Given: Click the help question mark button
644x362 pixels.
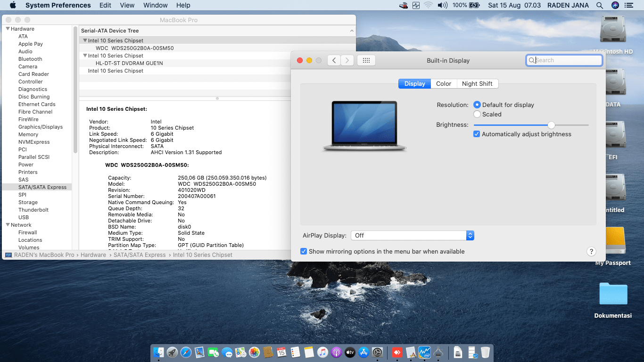Looking at the screenshot, I should click(x=591, y=252).
